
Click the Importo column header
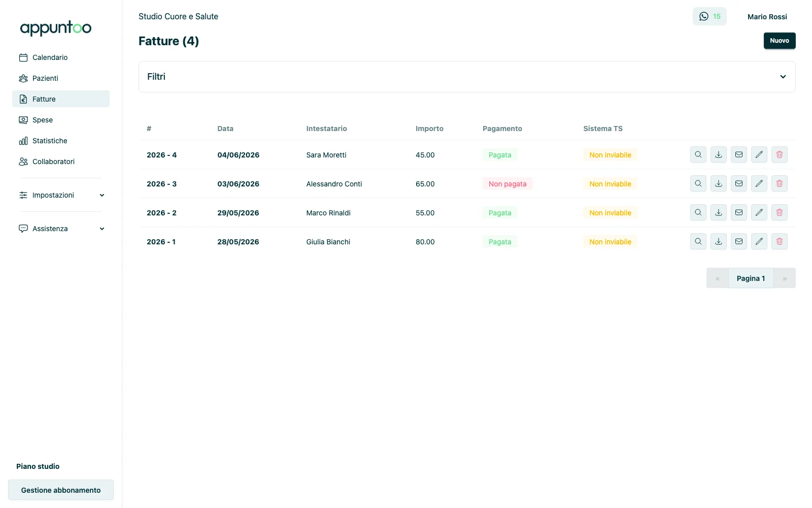pos(429,129)
